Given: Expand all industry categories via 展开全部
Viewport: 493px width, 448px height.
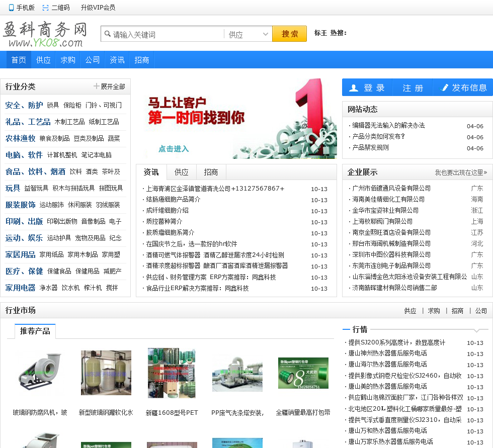Looking at the screenshot, I should point(113,86).
